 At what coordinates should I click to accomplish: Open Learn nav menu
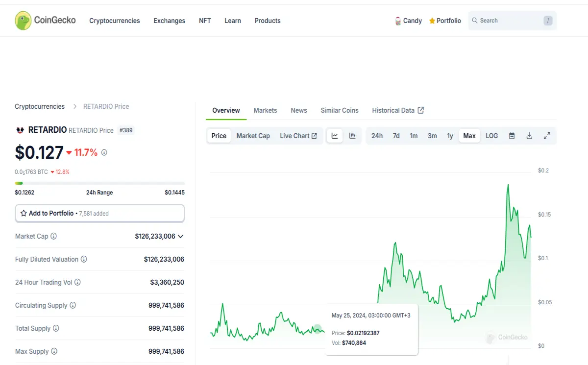(233, 21)
